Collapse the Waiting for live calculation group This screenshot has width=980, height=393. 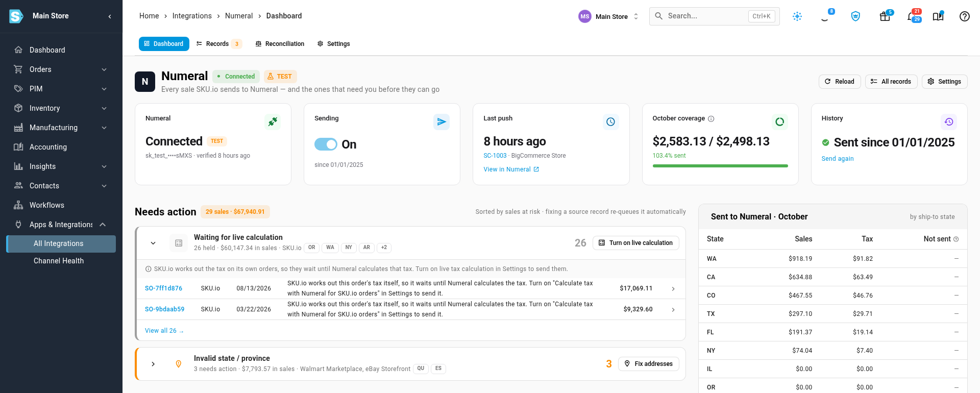click(153, 243)
